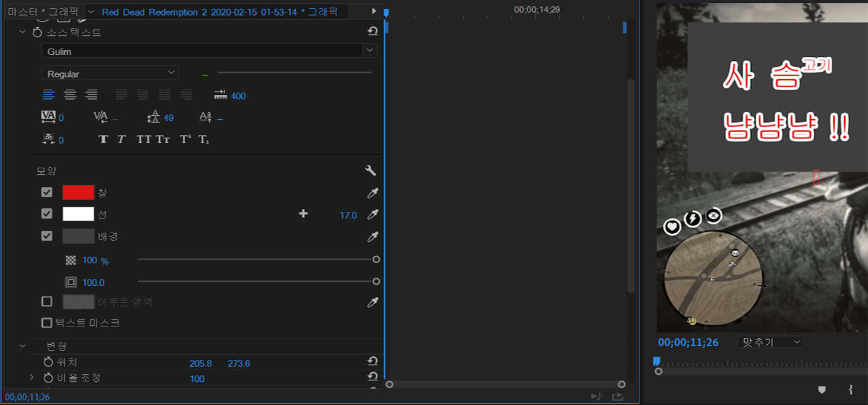Image resolution: width=868 pixels, height=405 pixels.
Task: Enable the 텍스트 마스크 checkbox
Action: [47, 323]
